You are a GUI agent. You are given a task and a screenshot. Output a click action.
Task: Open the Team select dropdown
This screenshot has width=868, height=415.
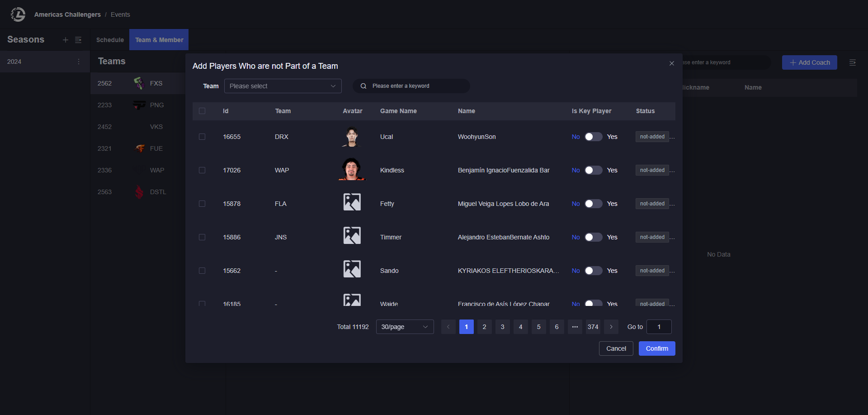point(283,86)
